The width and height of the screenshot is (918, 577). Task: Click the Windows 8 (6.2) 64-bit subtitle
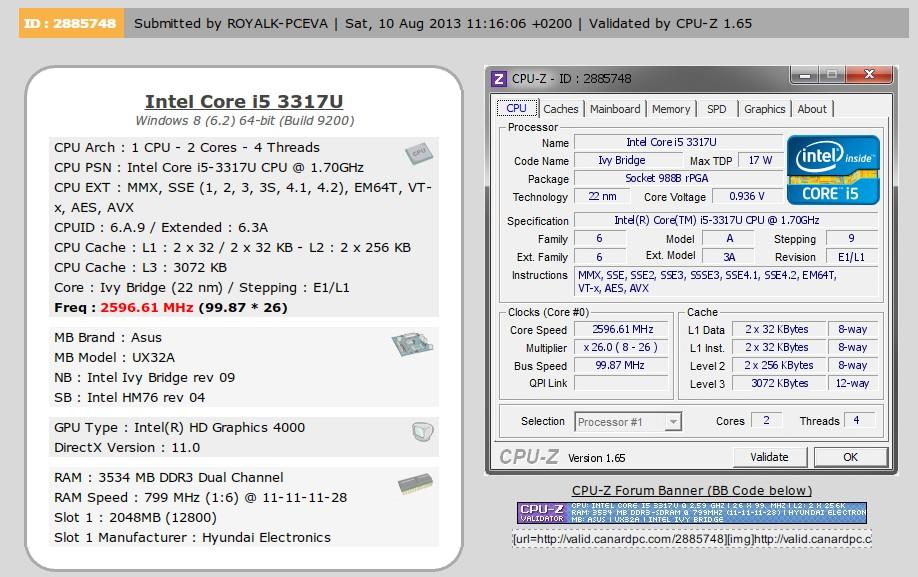245,121
